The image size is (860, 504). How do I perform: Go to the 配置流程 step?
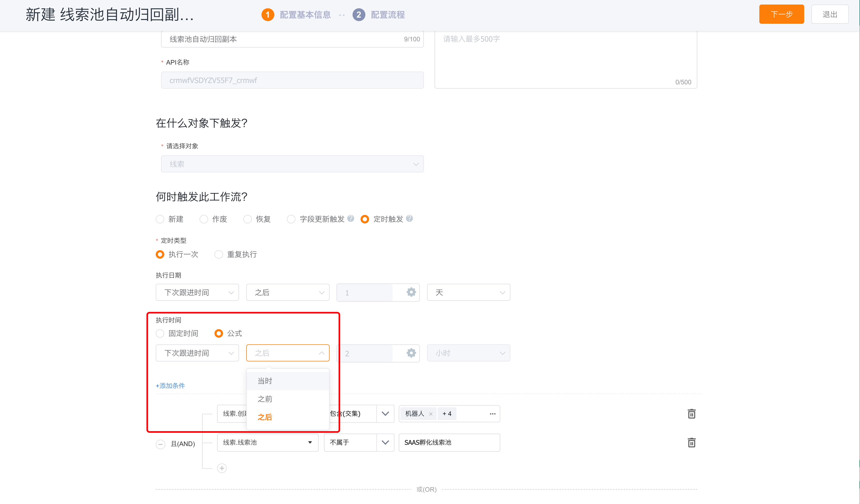[x=388, y=15]
